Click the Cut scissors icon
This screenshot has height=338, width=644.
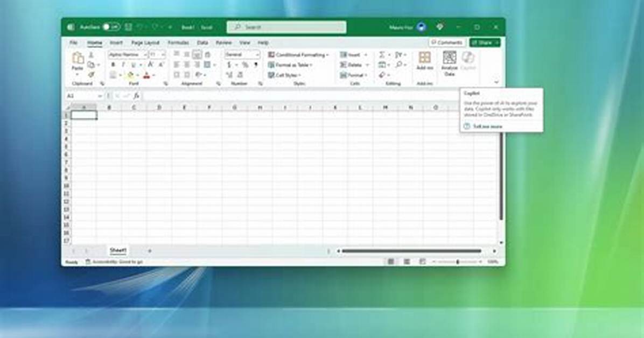coord(91,55)
